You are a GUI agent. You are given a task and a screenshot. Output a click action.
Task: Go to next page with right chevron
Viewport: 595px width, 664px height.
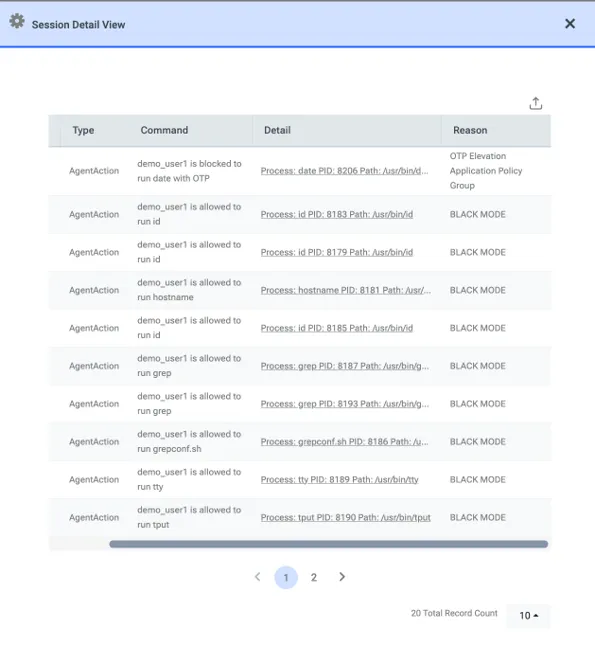click(x=342, y=577)
